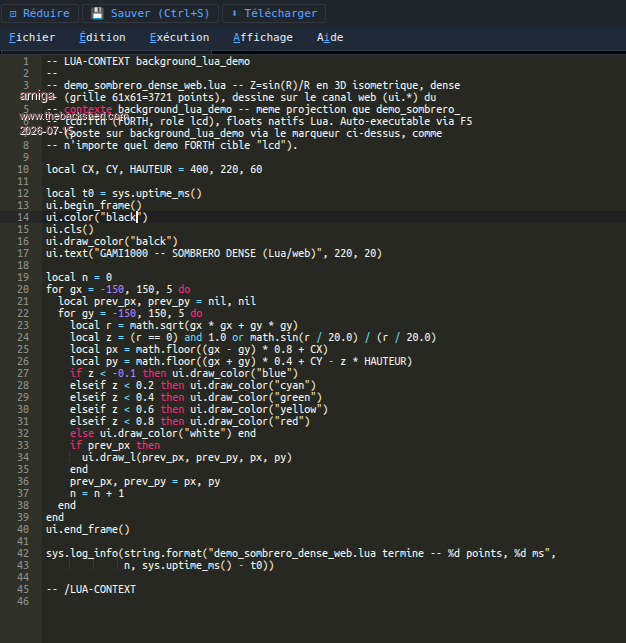Open the Affichage menu
The width and height of the screenshot is (626, 643).
pyautogui.click(x=263, y=37)
